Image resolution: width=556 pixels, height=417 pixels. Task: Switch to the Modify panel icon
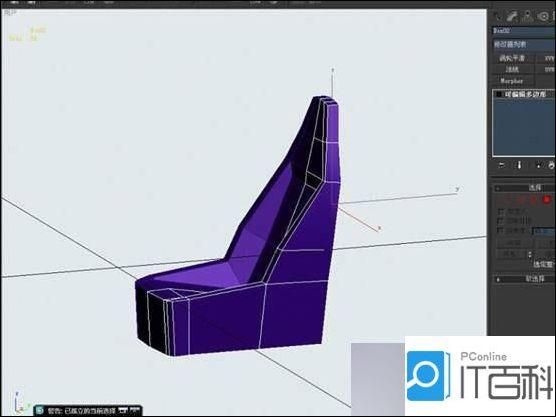point(512,16)
